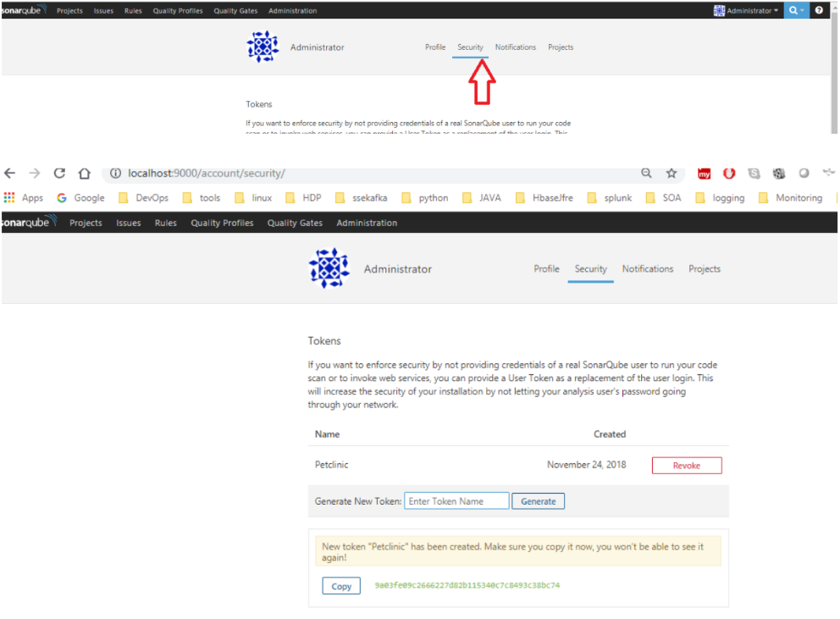Open the ssekafka bookmark folder
Viewport: 840px width, 619px height.
click(361, 198)
